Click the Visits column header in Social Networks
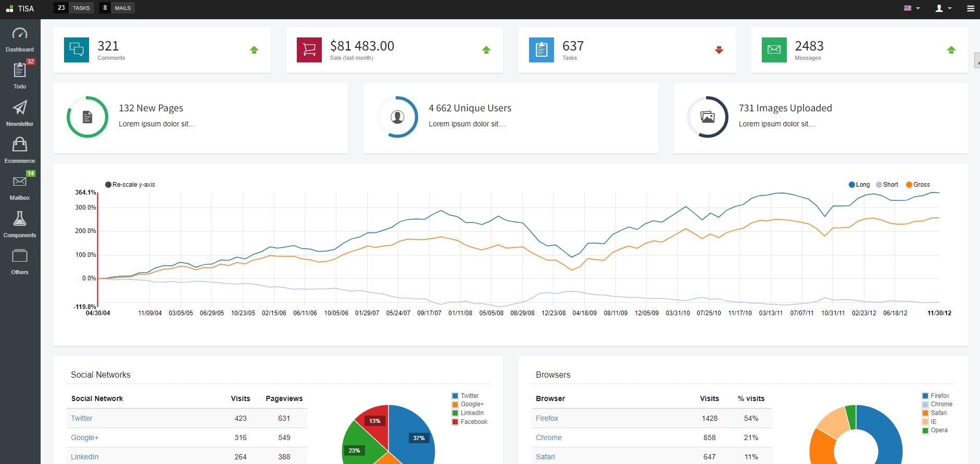The height and width of the screenshot is (464, 980). coord(241,398)
